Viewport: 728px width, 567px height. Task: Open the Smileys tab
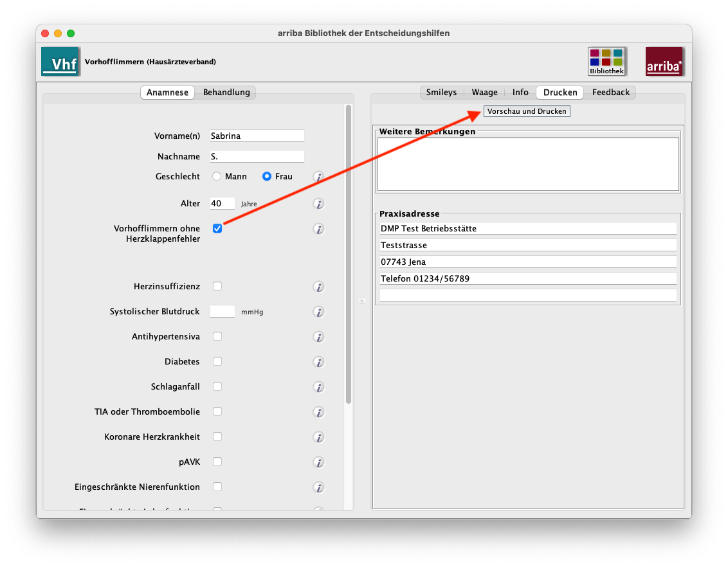click(441, 93)
